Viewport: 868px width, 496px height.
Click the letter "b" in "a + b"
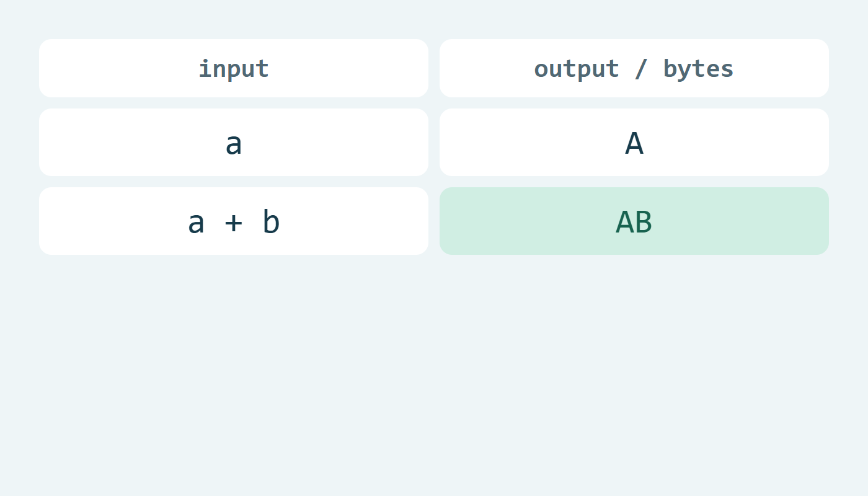pyautogui.click(x=271, y=221)
